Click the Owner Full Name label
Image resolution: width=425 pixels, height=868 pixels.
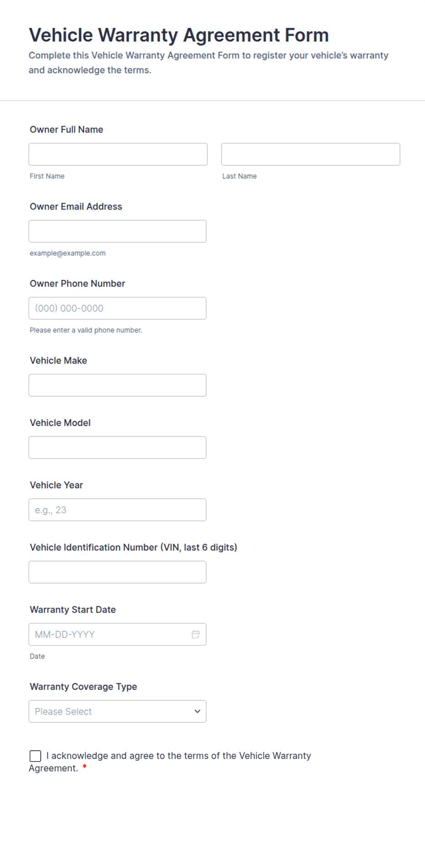pyautogui.click(x=66, y=130)
